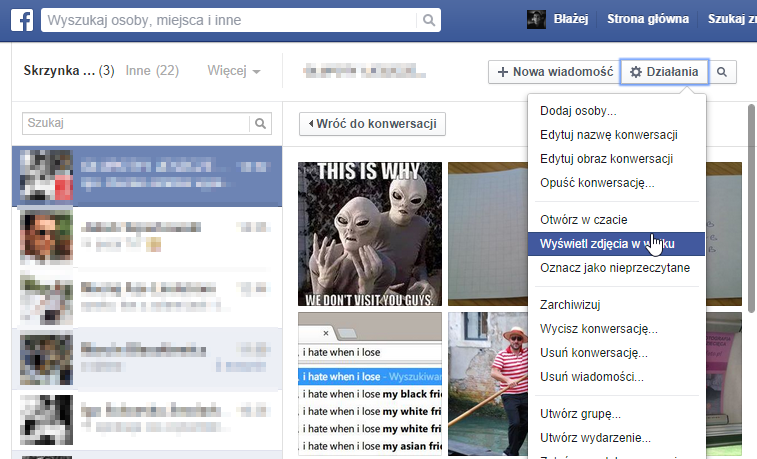This screenshot has width=757, height=459.
Task: Select Wyświetl zdjęcia w wątku
Action: (616, 244)
